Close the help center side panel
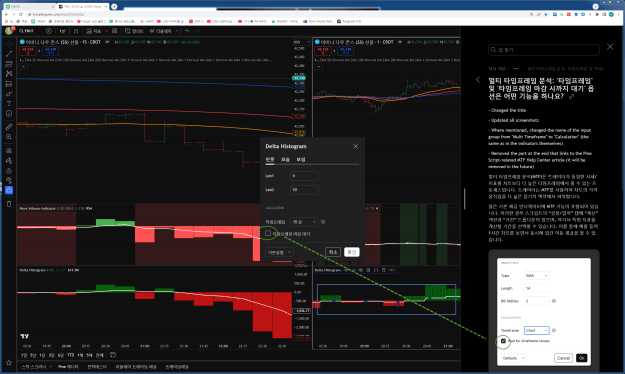Viewport: 625px width, 374px height. pos(610,47)
